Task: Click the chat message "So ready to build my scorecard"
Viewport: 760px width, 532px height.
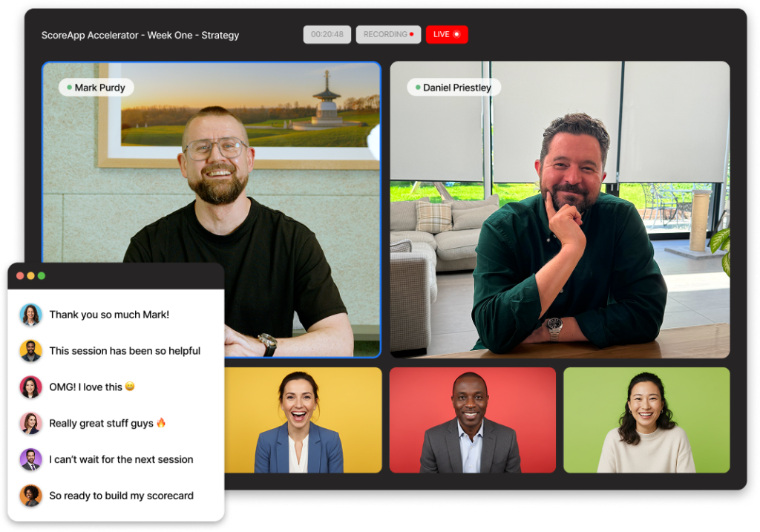Action: point(121,496)
